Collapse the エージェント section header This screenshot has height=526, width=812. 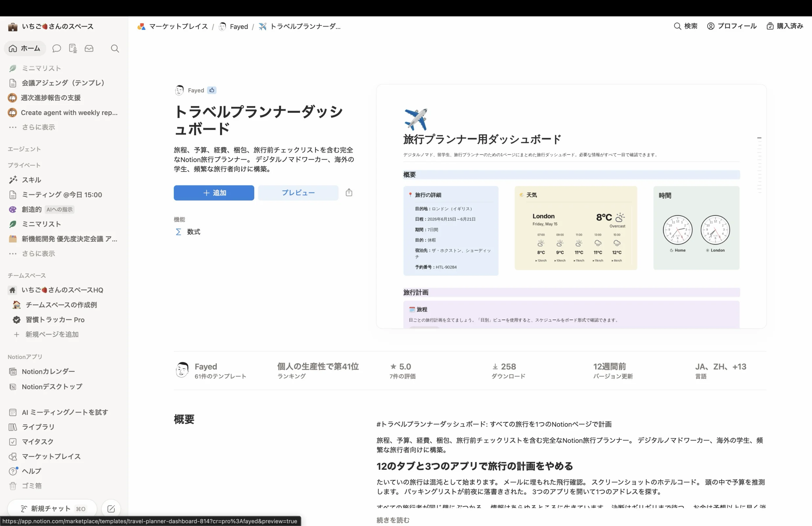point(24,149)
